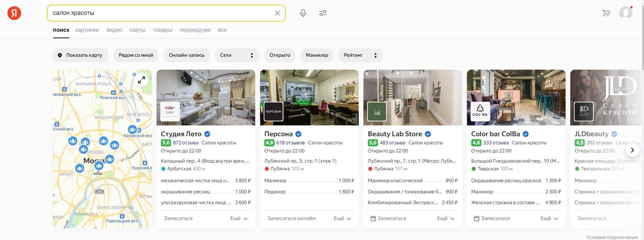Select the map marker near Казанский вокзал
Viewport: 644px width, 240px height.
(x=132, y=129)
